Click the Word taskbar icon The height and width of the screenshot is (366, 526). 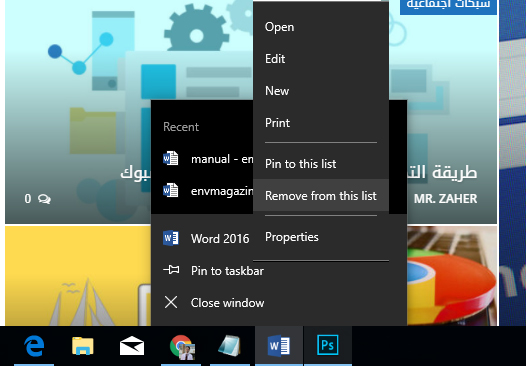tap(279, 346)
